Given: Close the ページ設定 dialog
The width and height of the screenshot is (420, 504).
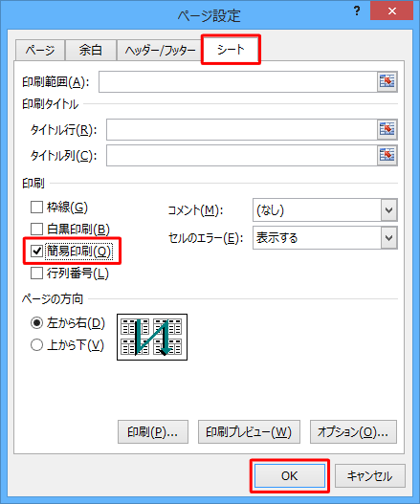Looking at the screenshot, I should coord(391,11).
